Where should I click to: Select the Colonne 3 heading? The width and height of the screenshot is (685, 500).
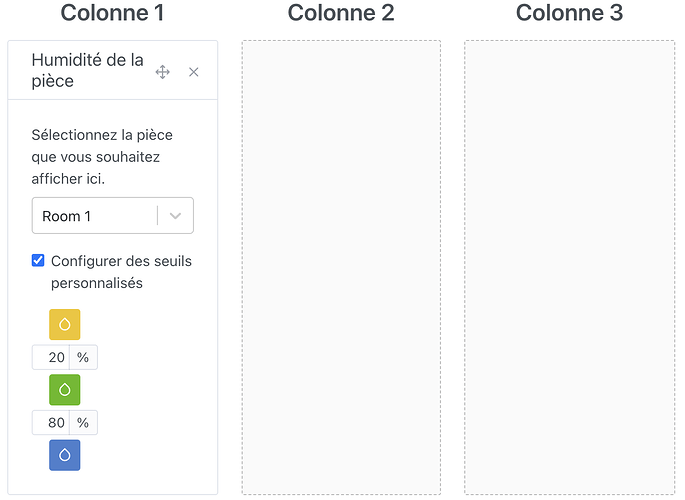pos(569,13)
